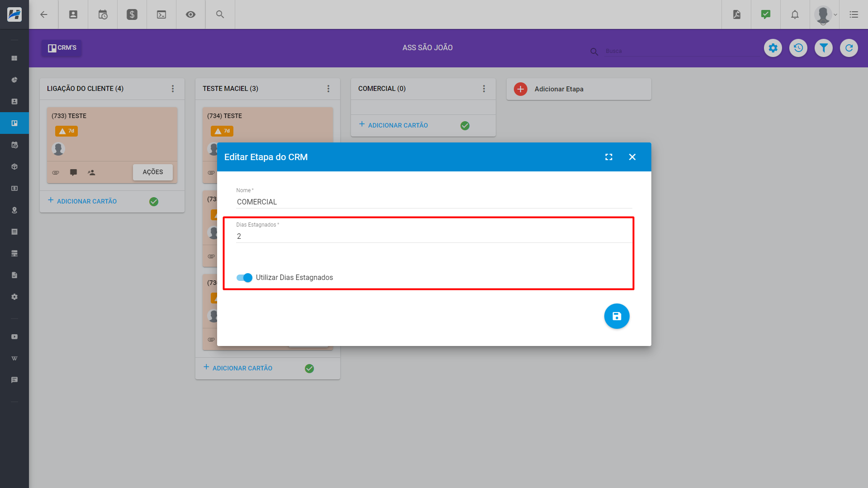
Task: Click the Nome field containing COMERCIAL
Action: tap(433, 202)
